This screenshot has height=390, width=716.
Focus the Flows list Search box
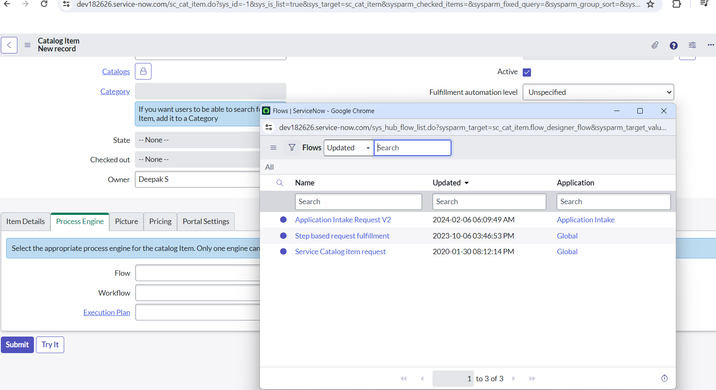tap(413, 148)
